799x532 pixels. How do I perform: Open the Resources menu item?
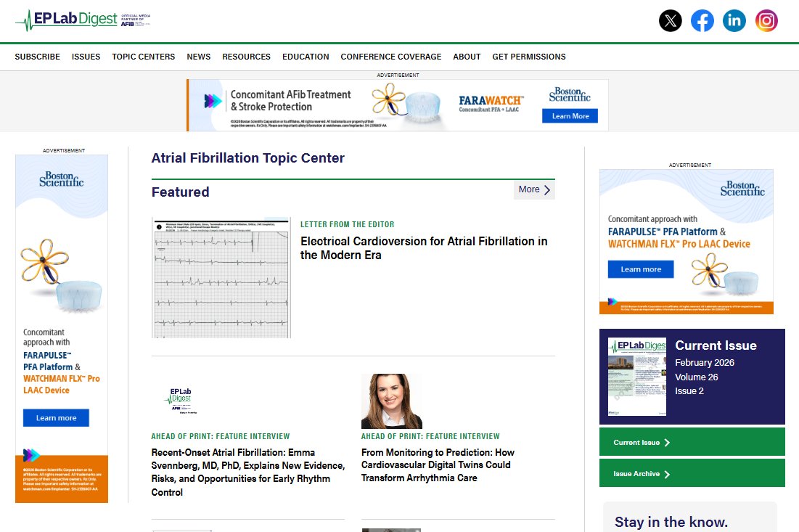(246, 57)
